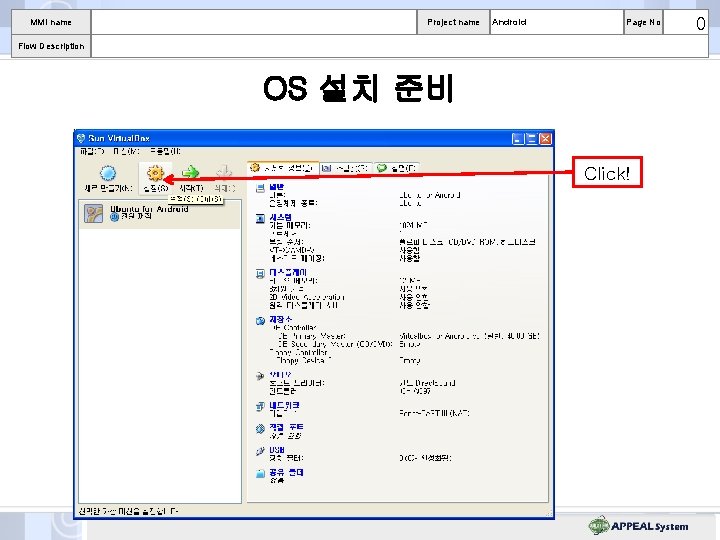This screenshot has width=720, height=540.
Task: Click the Serial Ports section icon
Action: (260, 428)
